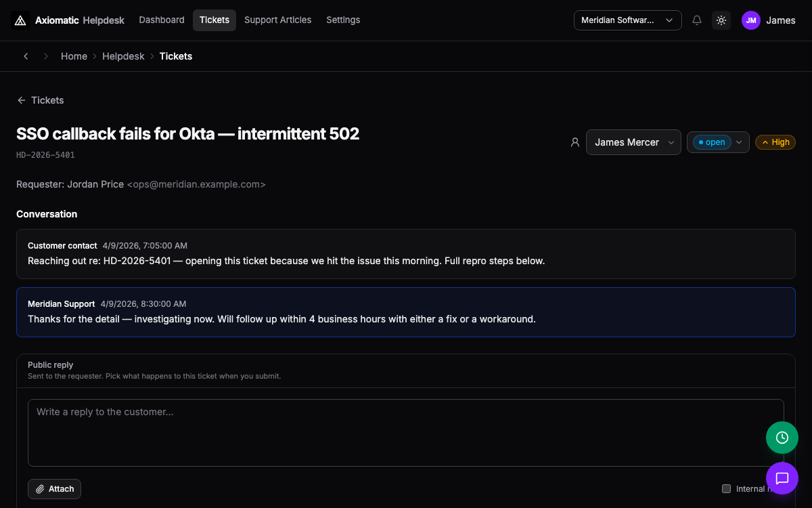Image resolution: width=812 pixels, height=508 pixels.
Task: Click the Meridian Support reply message
Action: pyautogui.click(x=406, y=312)
